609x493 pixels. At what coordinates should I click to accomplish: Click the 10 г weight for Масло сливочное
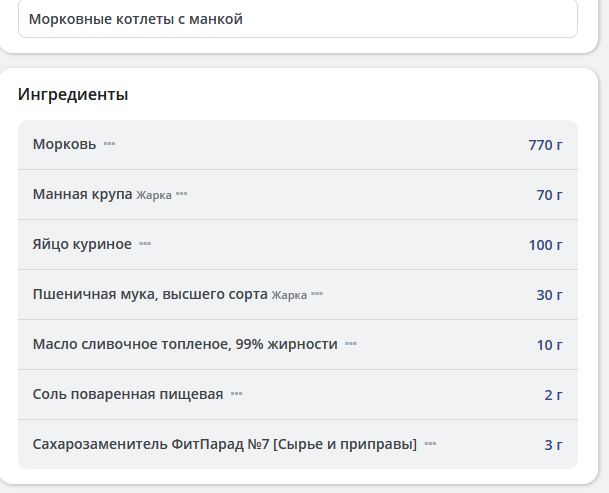549,345
